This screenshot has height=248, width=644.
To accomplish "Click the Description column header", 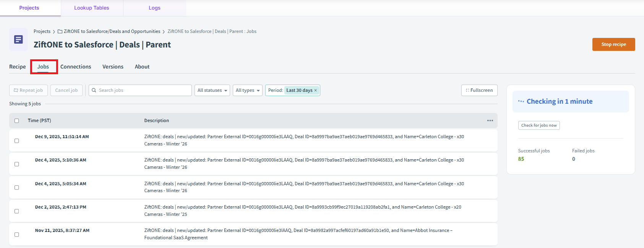I will point(157,121).
